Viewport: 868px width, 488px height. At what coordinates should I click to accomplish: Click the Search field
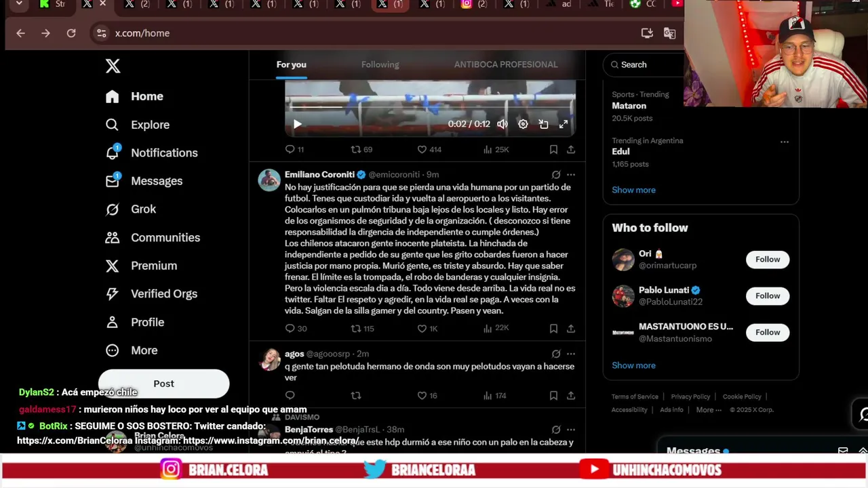(x=644, y=64)
